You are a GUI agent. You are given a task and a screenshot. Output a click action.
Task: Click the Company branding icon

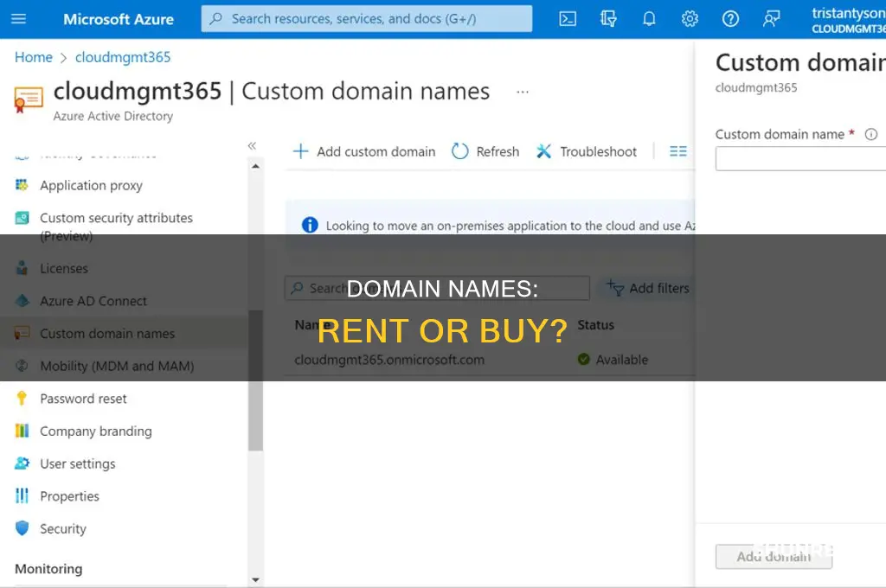click(22, 431)
